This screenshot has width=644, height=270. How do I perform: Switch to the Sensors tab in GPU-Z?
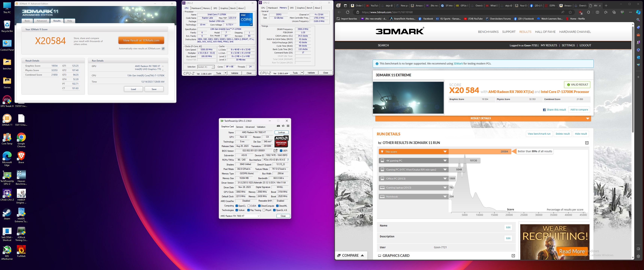click(239, 127)
